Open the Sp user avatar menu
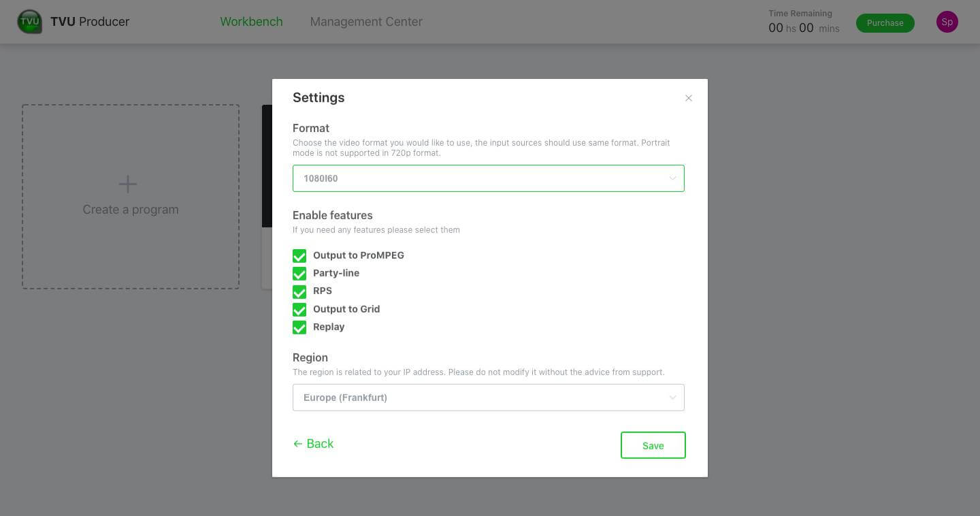The width and height of the screenshot is (980, 516). tap(947, 21)
